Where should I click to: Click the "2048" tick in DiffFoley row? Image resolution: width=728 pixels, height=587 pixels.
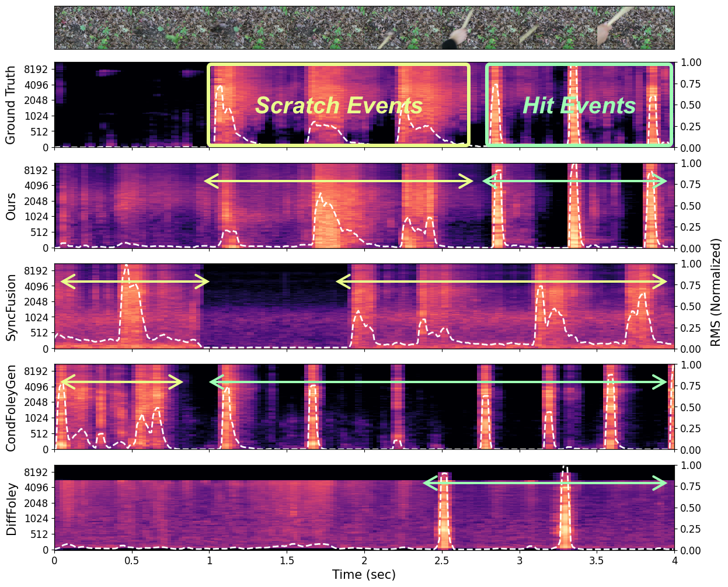pyautogui.click(x=37, y=503)
